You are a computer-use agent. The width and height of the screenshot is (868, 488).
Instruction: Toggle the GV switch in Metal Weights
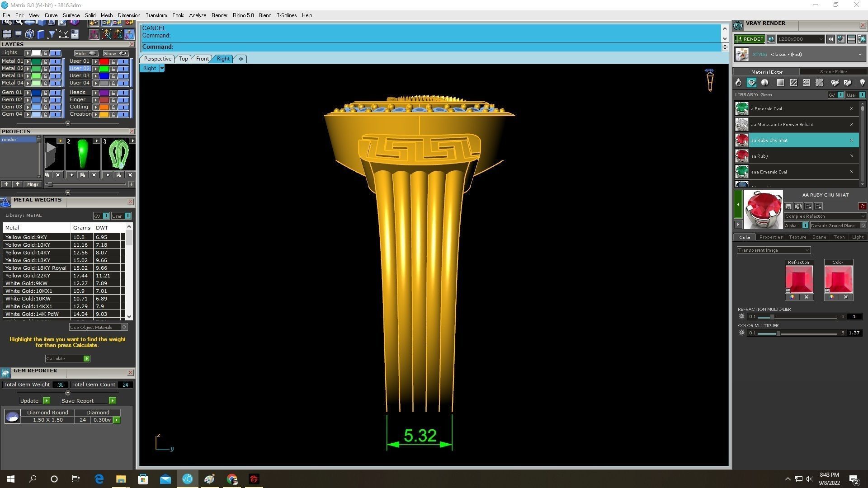101,216
